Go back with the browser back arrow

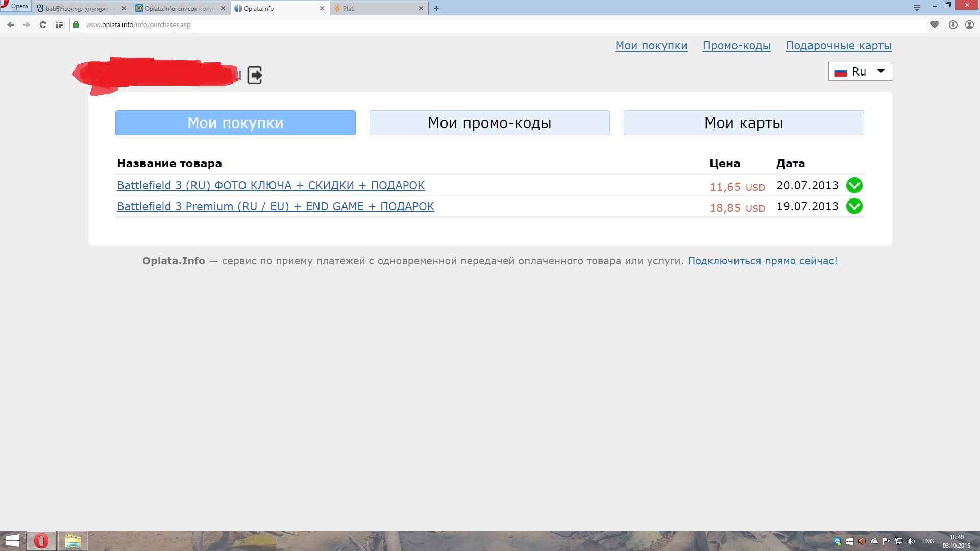click(11, 24)
